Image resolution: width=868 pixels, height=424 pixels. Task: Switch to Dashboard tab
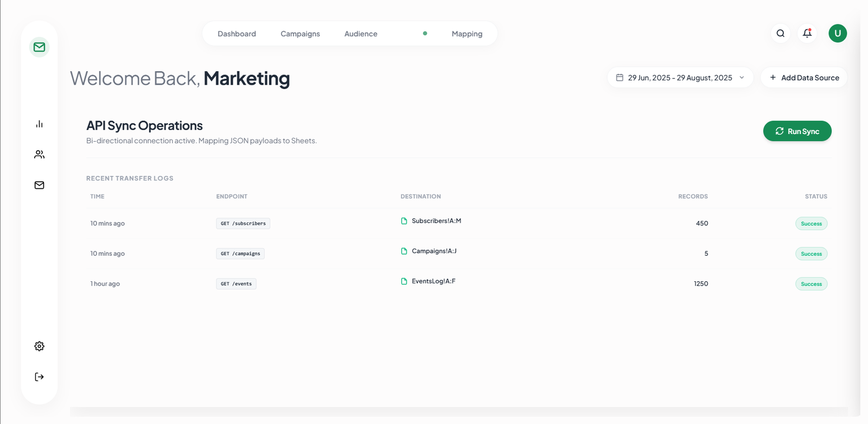[x=237, y=34]
